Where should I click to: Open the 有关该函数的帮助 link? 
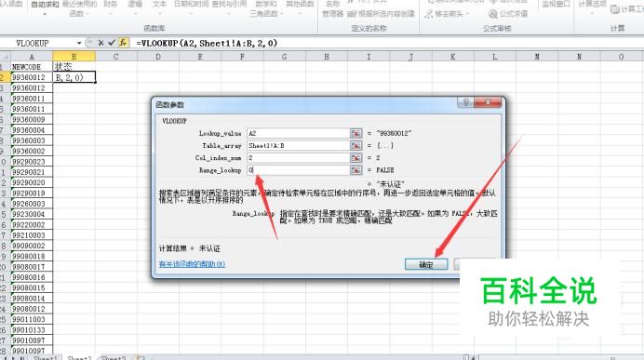click(193, 264)
